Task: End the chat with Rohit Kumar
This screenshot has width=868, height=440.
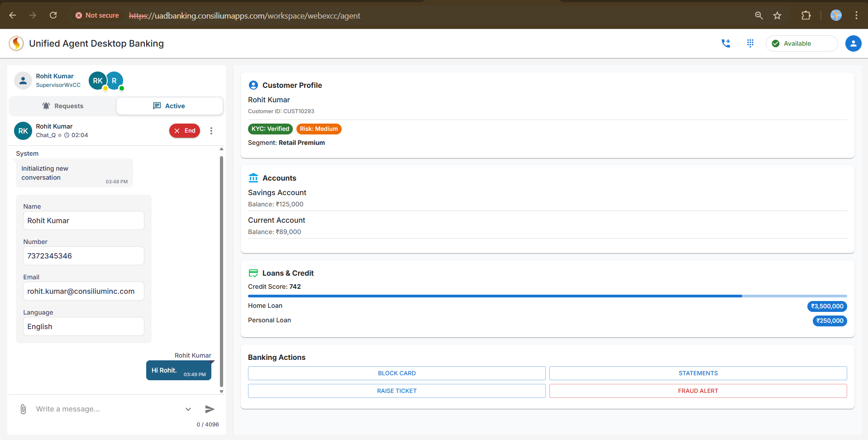Action: coord(185,131)
